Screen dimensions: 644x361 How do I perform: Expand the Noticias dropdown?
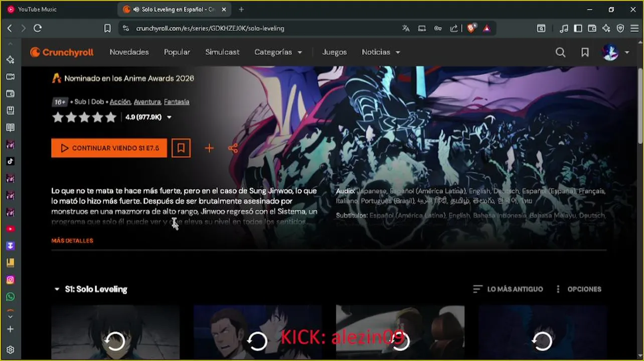click(381, 52)
